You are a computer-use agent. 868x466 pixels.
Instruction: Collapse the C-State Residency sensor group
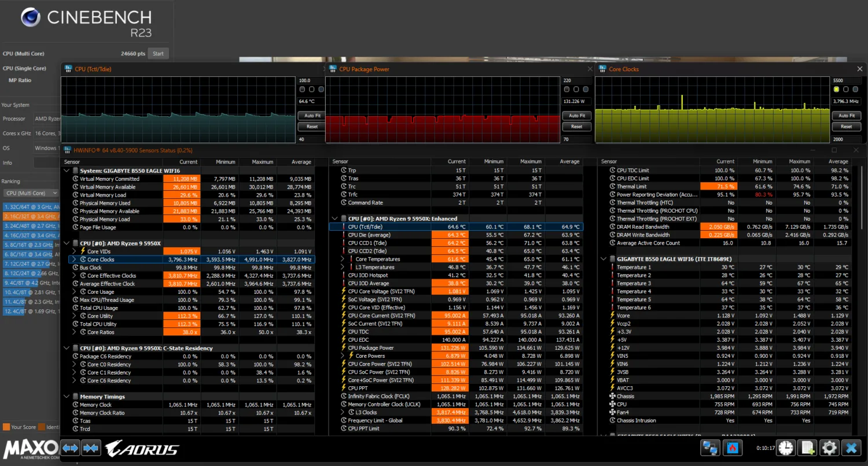point(67,348)
